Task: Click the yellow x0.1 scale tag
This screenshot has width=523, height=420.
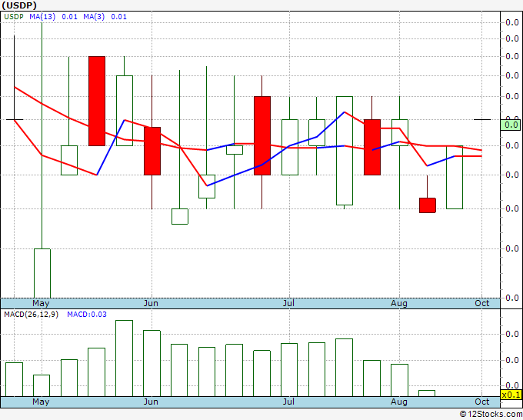Action: [x=511, y=395]
